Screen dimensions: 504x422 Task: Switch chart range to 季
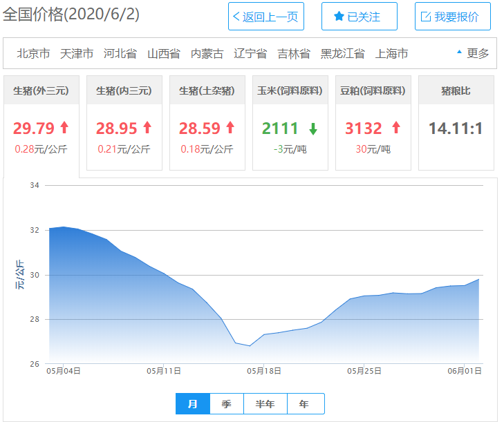pyautogui.click(x=227, y=403)
